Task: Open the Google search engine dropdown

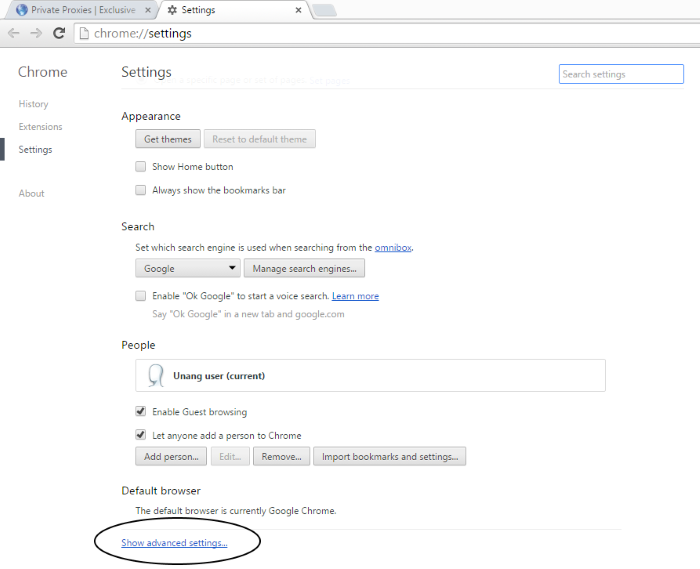Action: click(188, 268)
